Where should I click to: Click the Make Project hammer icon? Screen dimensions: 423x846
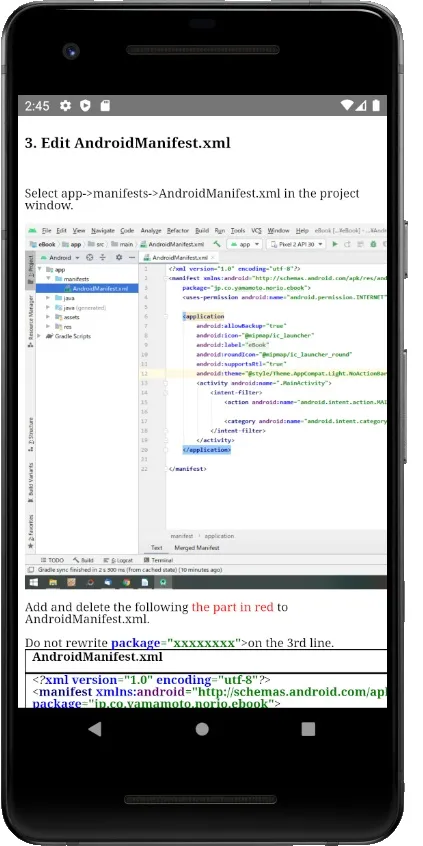[217, 244]
